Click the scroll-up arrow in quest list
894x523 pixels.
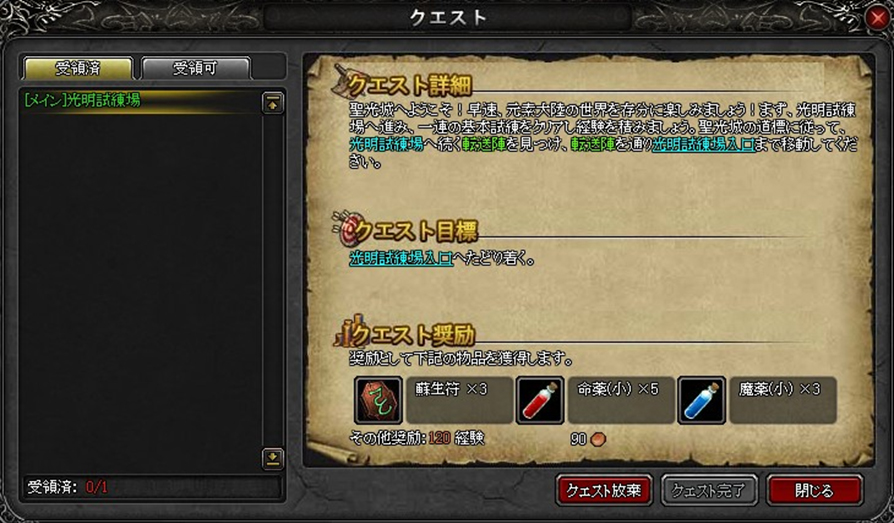tap(273, 103)
